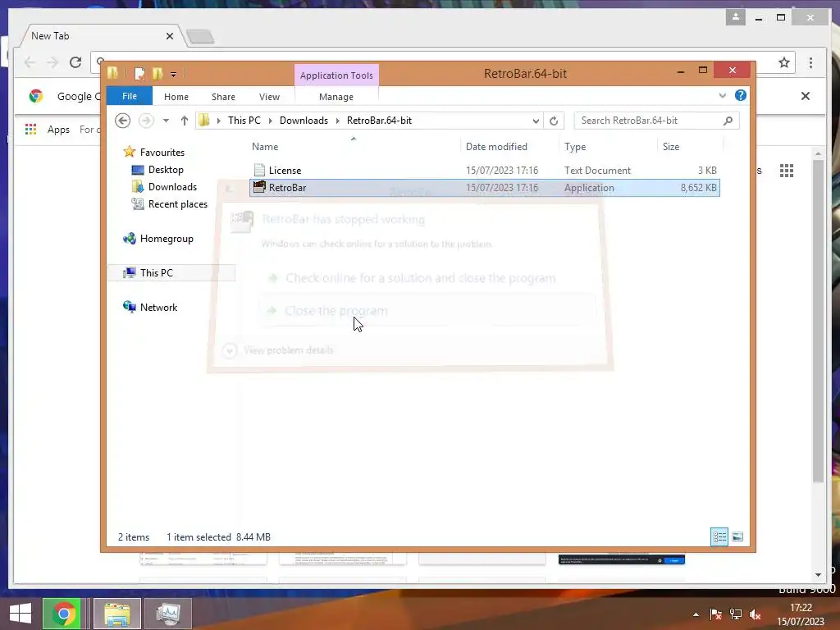Expand the ribbon with the chevron

[x=722, y=95]
